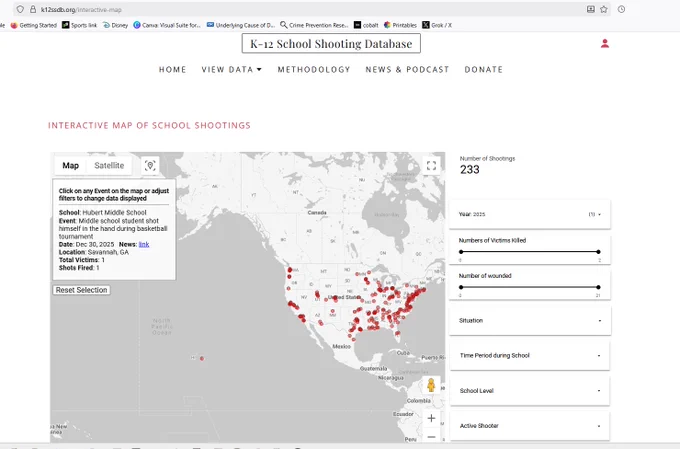The image size is (680, 449).
Task: Bookmark page with the star icon
Action: coord(604,9)
